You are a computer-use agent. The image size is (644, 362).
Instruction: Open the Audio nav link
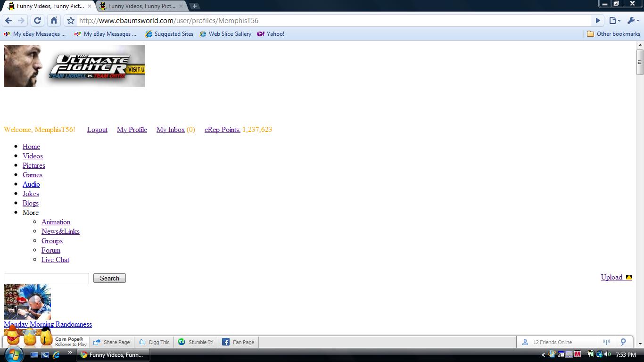click(31, 184)
